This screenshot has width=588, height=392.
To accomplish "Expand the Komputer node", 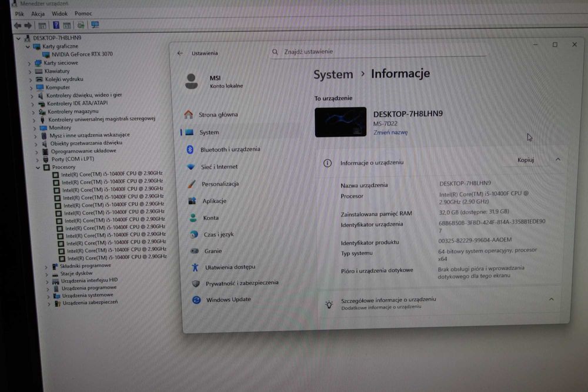I will click(31, 88).
